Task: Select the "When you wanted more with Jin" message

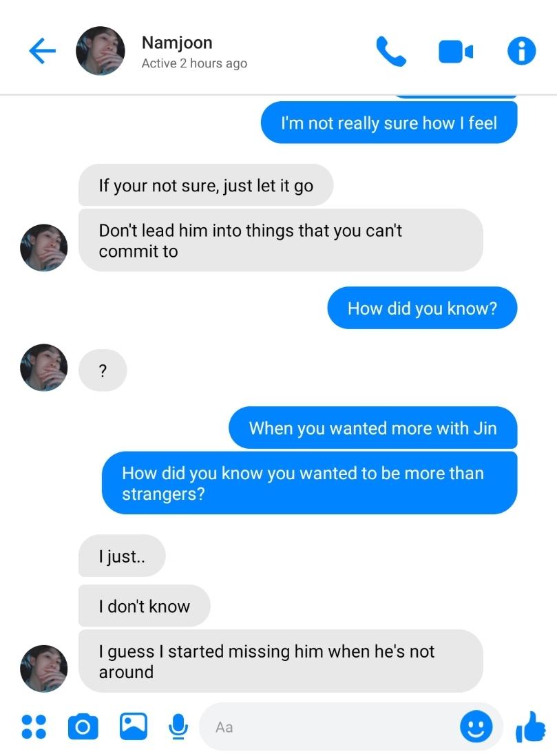Action: (373, 428)
